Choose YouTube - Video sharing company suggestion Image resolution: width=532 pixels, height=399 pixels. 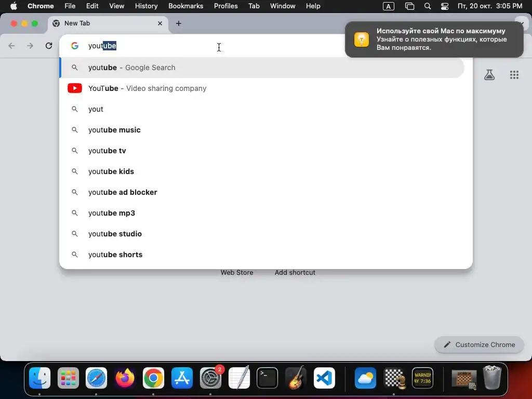(x=262, y=88)
